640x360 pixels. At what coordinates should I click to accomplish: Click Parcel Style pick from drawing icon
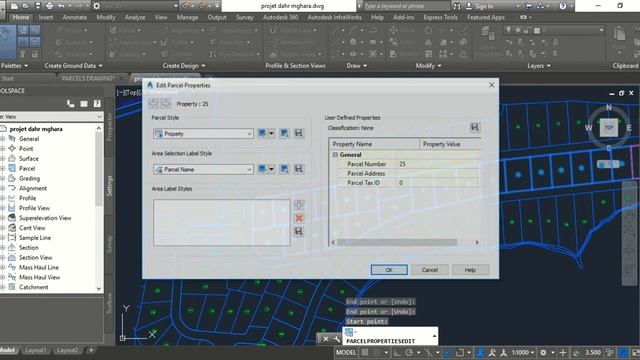(284, 133)
